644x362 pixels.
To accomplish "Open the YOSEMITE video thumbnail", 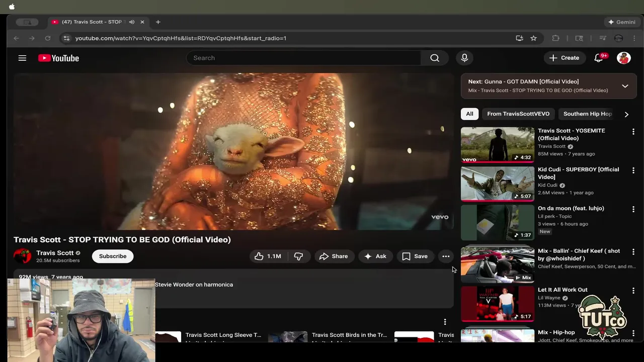I will pyautogui.click(x=498, y=145).
